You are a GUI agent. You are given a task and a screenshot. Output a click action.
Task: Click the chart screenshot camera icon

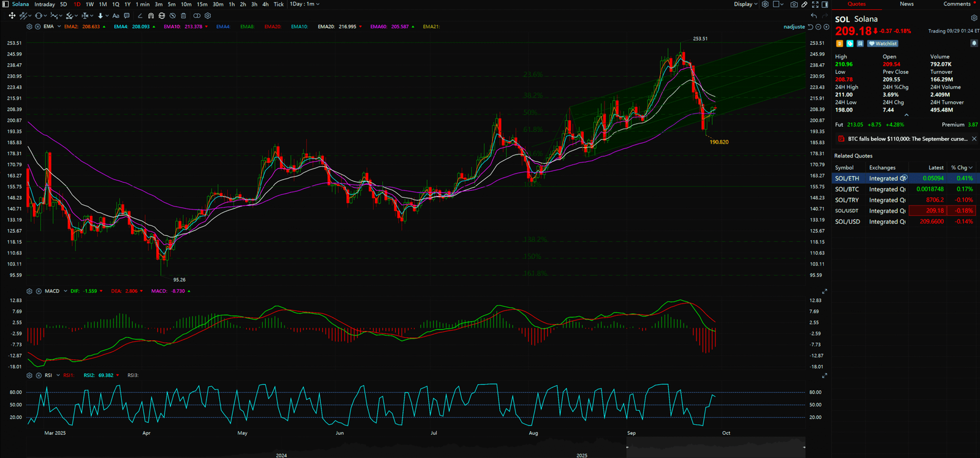click(794, 4)
